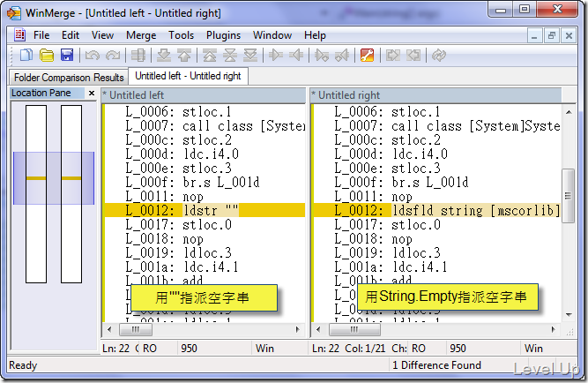Open Options with the wrench icon
588x383 pixels.
coord(367,56)
